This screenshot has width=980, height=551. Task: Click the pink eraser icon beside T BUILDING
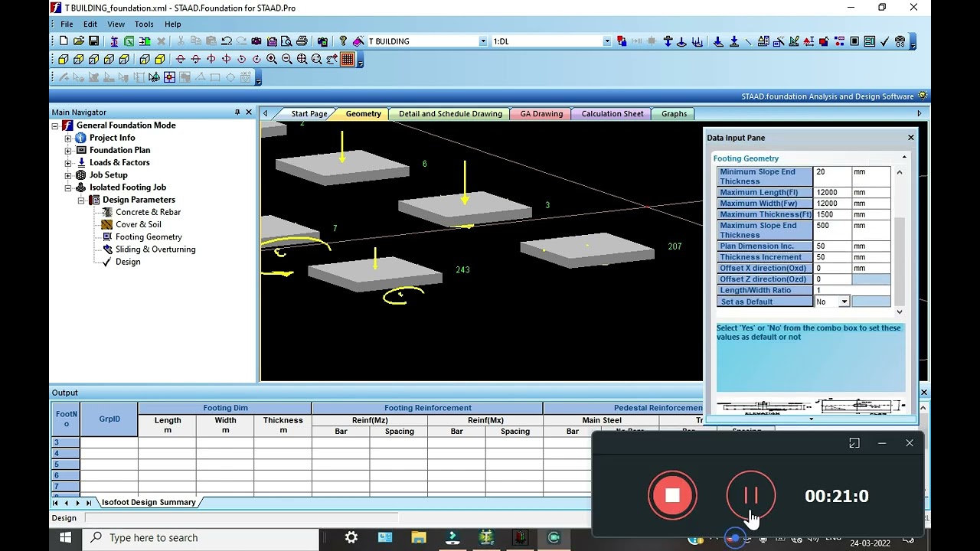click(358, 41)
